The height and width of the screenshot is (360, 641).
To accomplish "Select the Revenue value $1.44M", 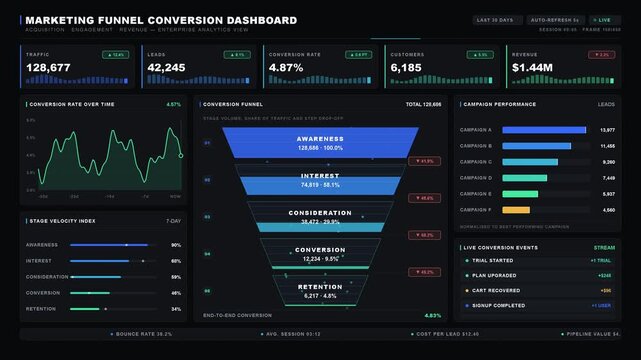I will [532, 68].
